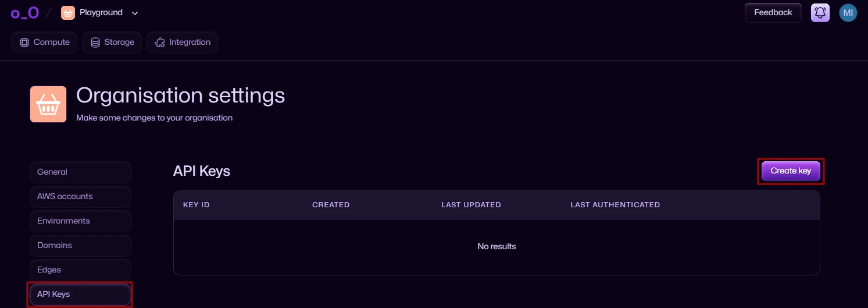
Task: Click the Compute chip icon
Action: [x=24, y=43]
